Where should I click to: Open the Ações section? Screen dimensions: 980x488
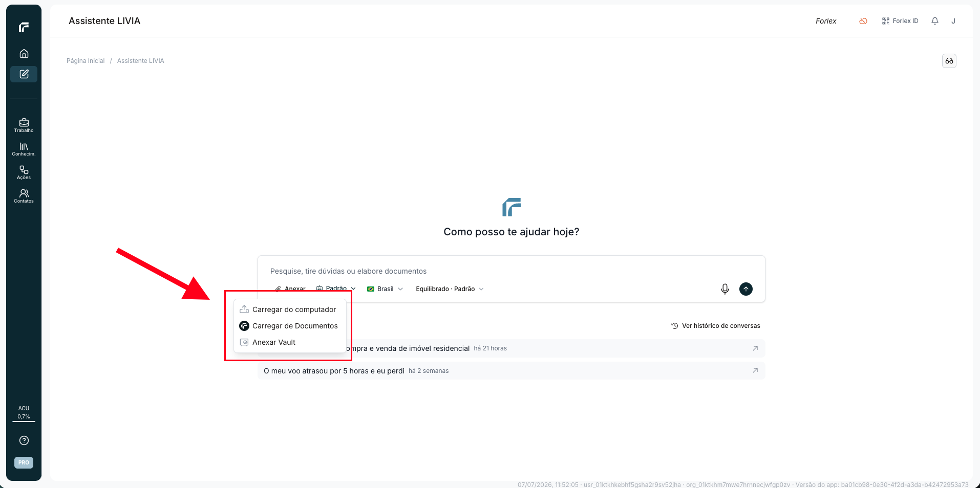point(24,172)
